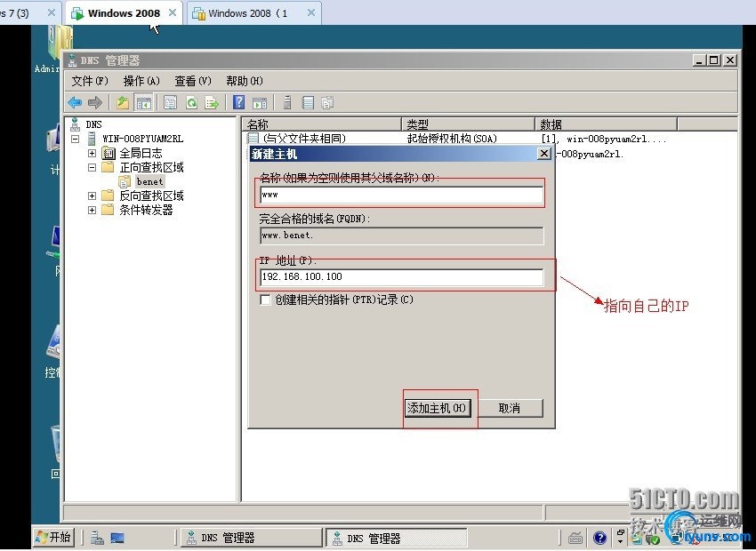756x551 pixels.
Task: Select the (与父文件夹相同) SOA record name
Action: (304, 139)
